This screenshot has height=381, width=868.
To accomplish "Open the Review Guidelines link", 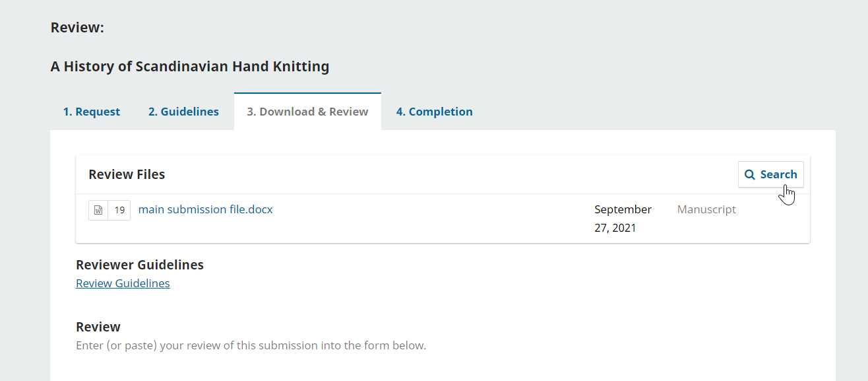I will 123,283.
